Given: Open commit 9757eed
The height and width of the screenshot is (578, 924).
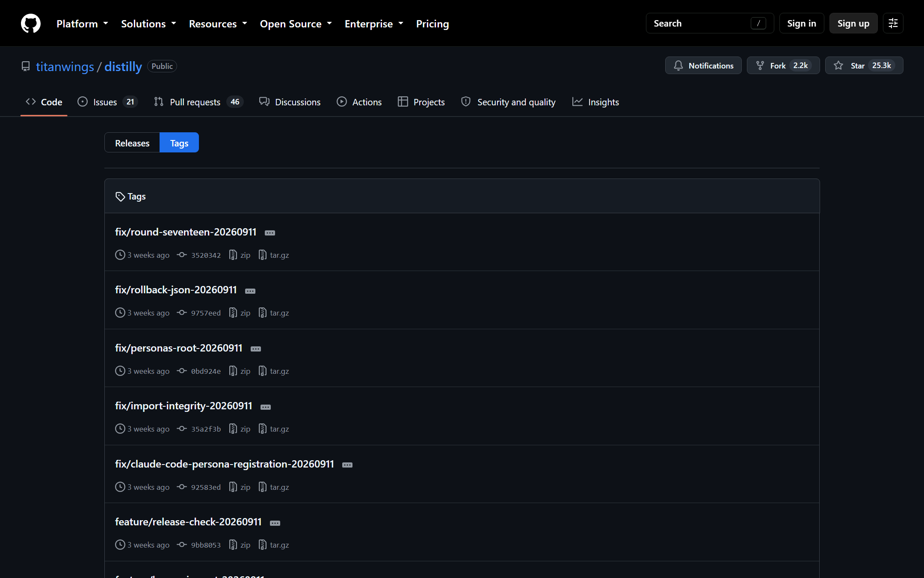Looking at the screenshot, I should pyautogui.click(x=199, y=313).
